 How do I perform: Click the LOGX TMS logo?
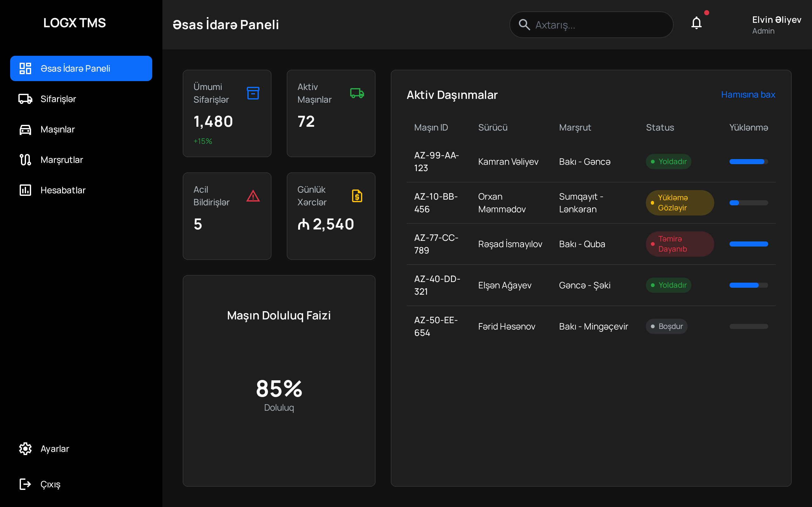coord(75,23)
